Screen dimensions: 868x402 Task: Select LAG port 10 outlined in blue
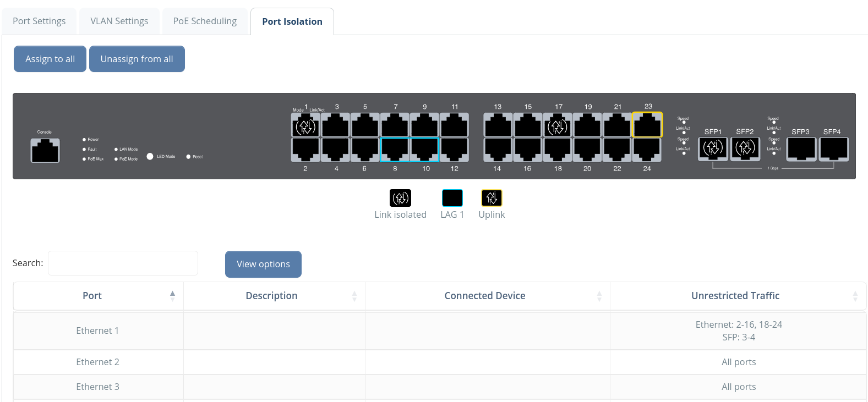pyautogui.click(x=424, y=150)
